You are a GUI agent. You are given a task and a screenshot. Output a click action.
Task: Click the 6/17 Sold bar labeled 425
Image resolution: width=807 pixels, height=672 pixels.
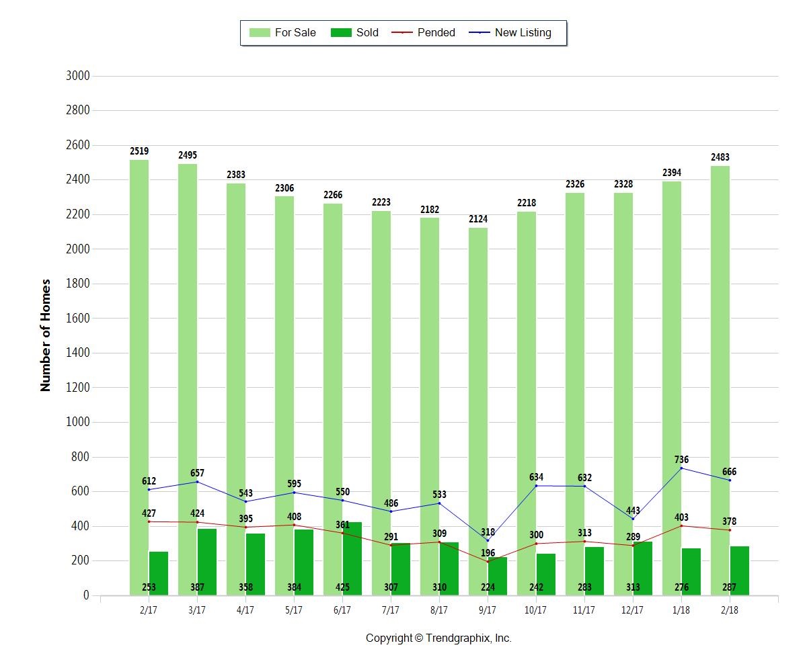(x=352, y=558)
